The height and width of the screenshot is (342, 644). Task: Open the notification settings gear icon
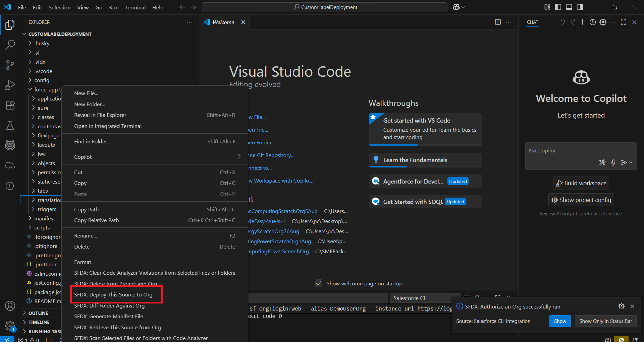point(621,306)
